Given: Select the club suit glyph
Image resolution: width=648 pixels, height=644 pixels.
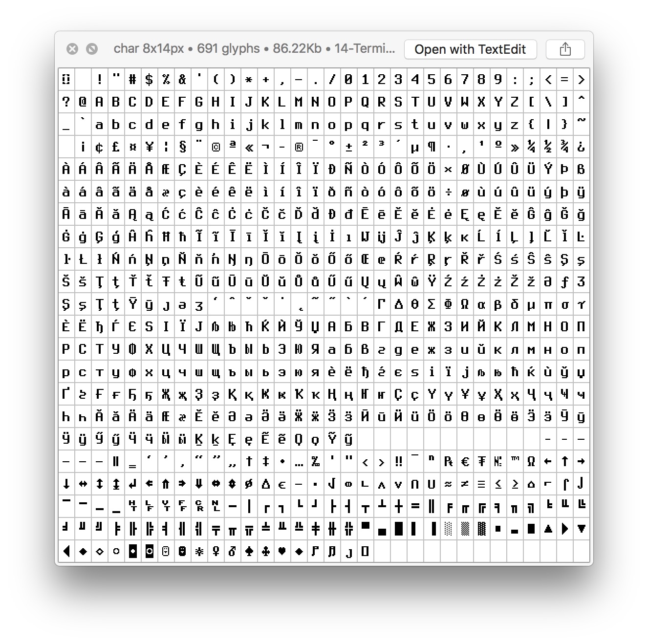Looking at the screenshot, I should [x=266, y=551].
